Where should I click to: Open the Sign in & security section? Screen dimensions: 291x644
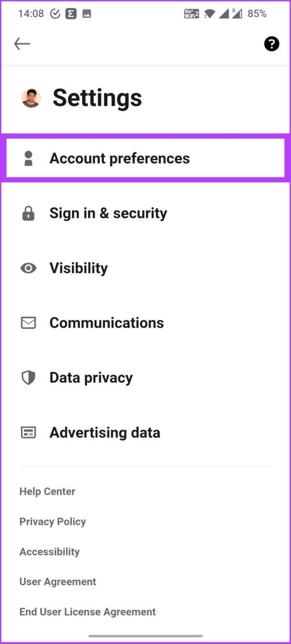[x=108, y=213]
